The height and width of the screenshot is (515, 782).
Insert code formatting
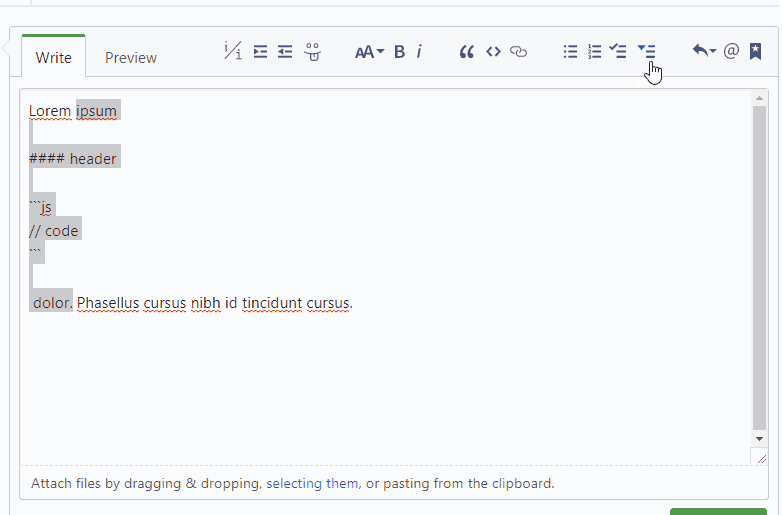coord(493,51)
